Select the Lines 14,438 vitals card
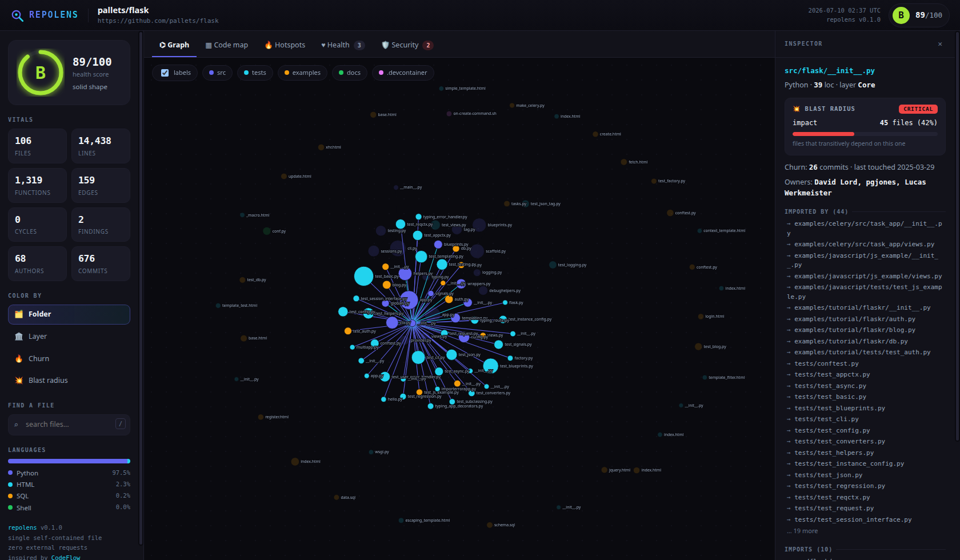This screenshot has height=560, width=960. 101,146
